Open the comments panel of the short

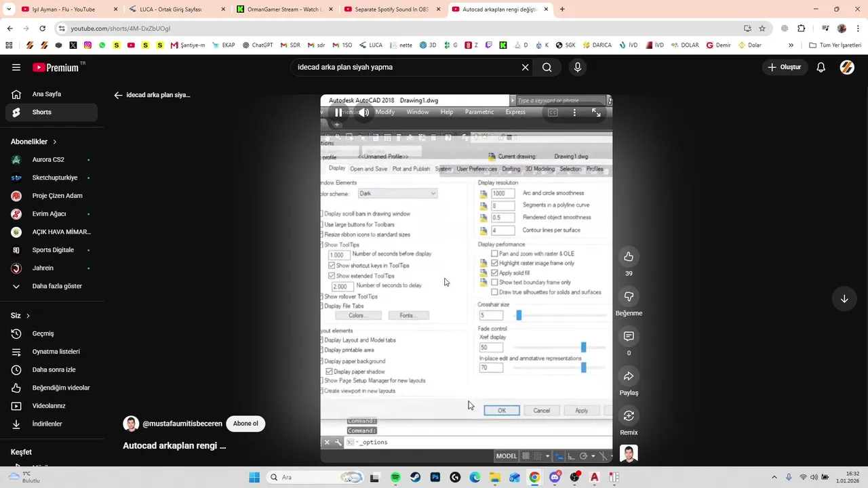(629, 336)
